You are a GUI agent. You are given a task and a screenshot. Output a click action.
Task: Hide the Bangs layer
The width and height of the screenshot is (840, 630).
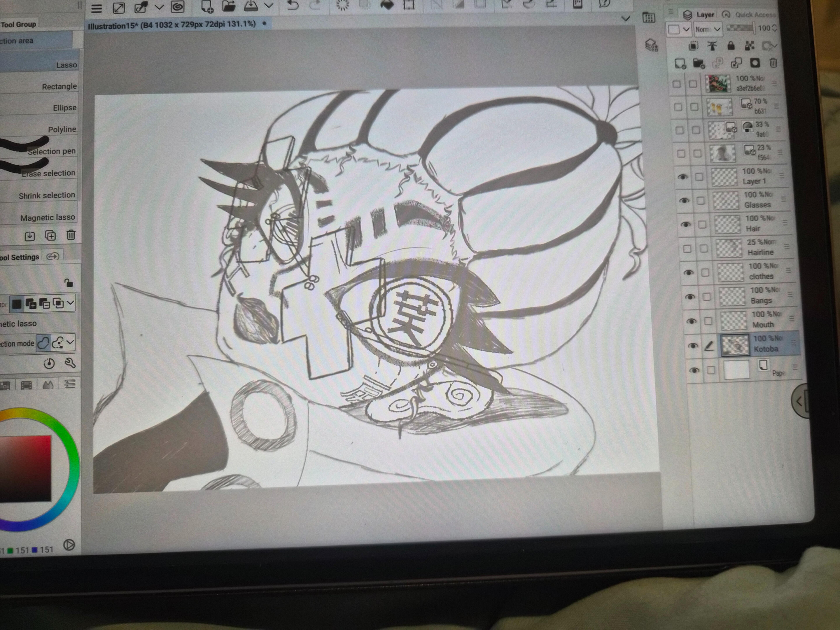[690, 297]
